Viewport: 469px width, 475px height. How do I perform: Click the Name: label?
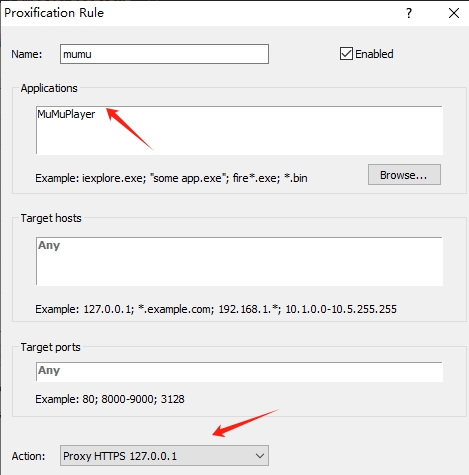[x=27, y=54]
